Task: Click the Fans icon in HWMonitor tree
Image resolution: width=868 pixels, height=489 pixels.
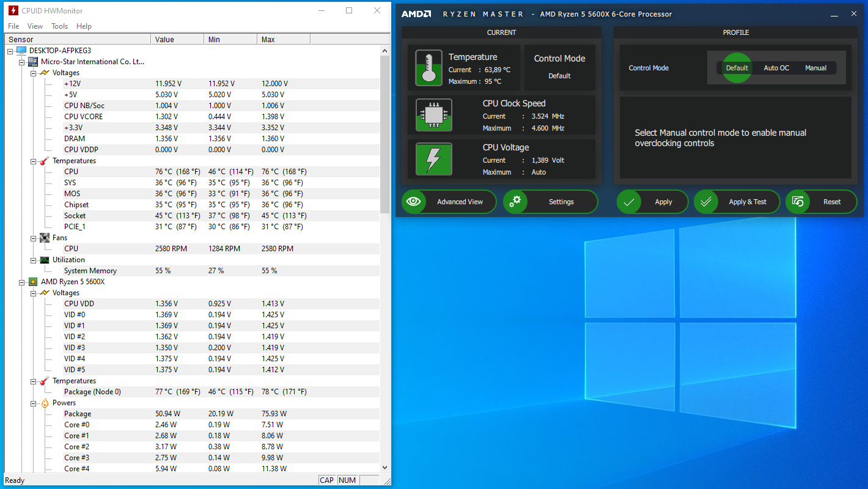Action: pyautogui.click(x=45, y=238)
